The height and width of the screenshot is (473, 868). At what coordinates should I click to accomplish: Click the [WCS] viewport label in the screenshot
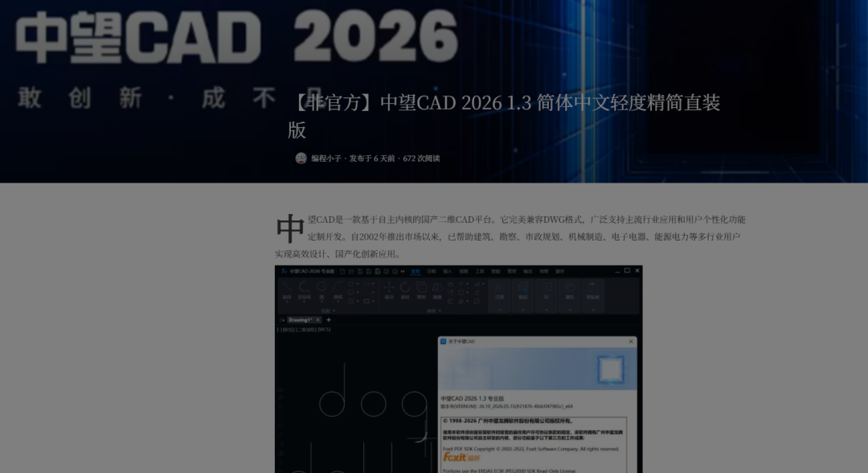click(324, 330)
